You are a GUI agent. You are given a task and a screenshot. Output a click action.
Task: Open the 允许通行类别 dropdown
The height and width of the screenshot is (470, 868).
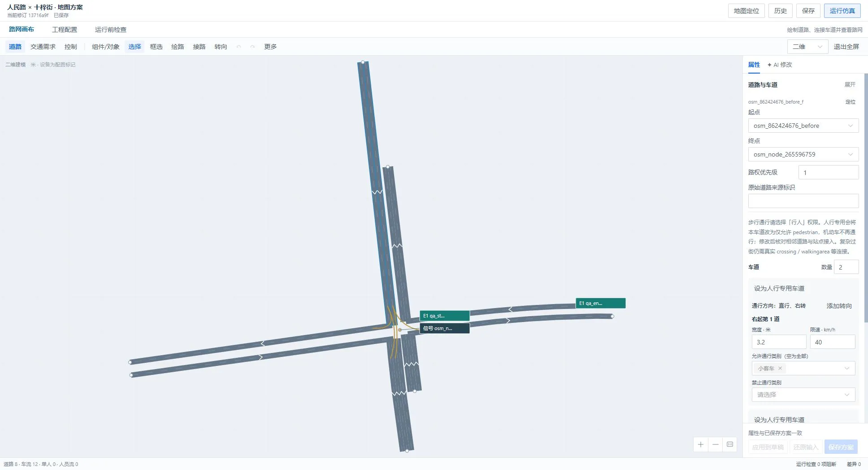803,368
